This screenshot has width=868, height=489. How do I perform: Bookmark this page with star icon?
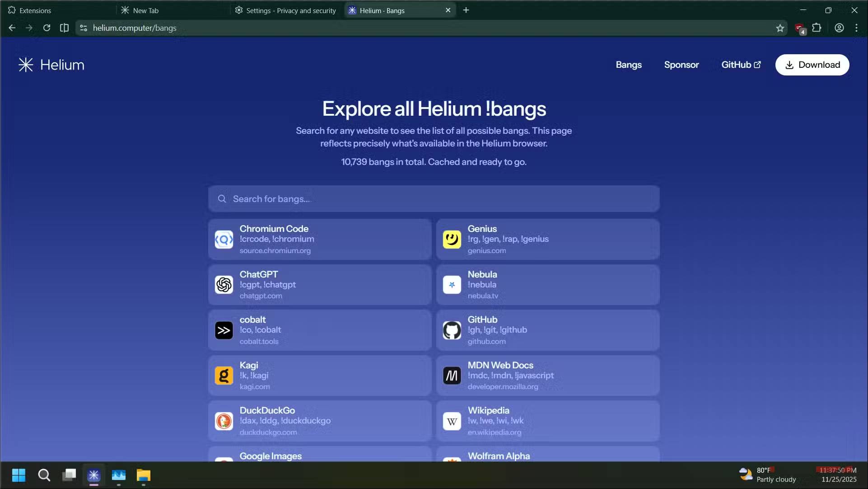coord(780,28)
